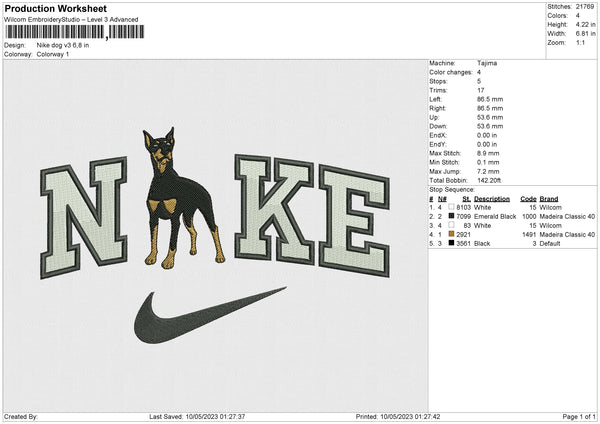Click the Height value '4.22 in'
This screenshot has width=600, height=424.
(x=585, y=24)
